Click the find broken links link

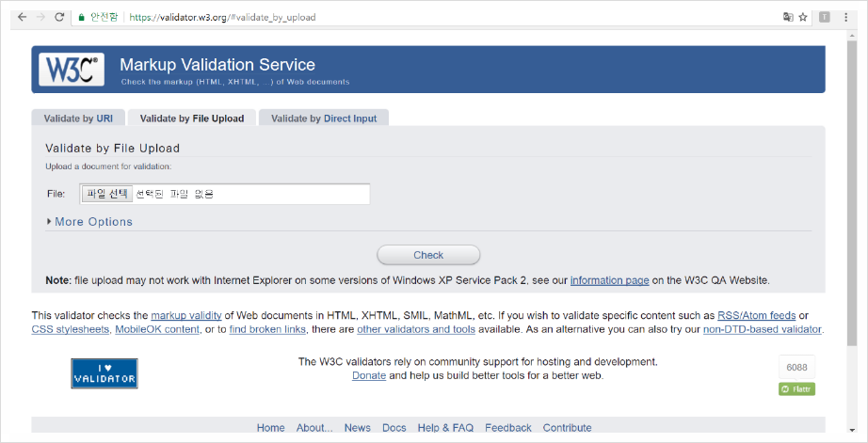click(x=267, y=329)
